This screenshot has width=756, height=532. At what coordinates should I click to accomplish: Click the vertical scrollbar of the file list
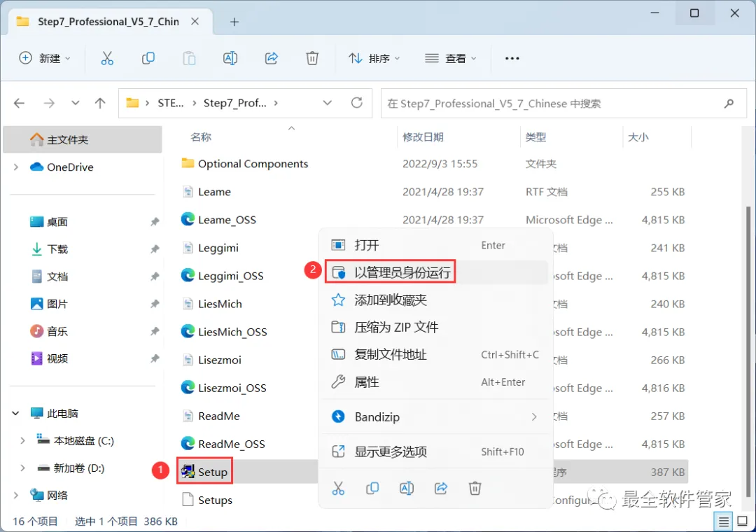pos(748,351)
